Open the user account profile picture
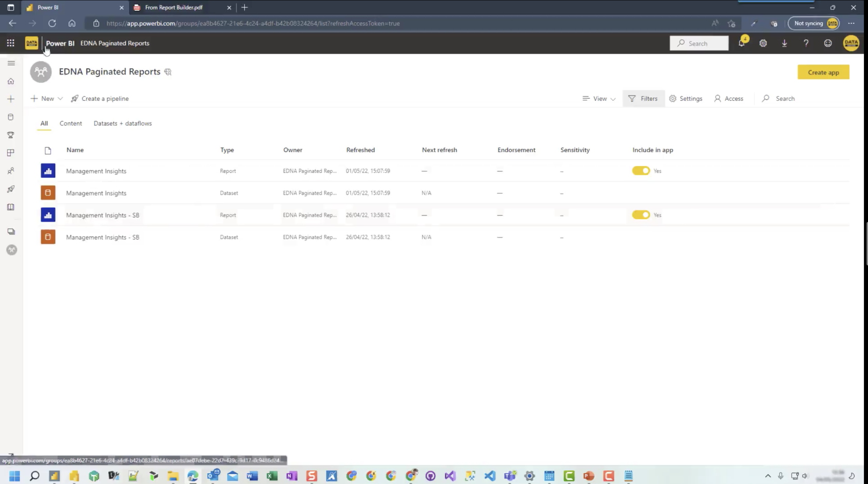This screenshot has width=868, height=484. (x=851, y=43)
